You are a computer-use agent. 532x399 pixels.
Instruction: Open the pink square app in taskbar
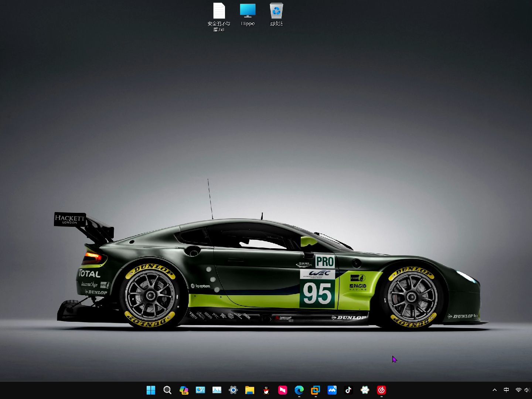283,390
